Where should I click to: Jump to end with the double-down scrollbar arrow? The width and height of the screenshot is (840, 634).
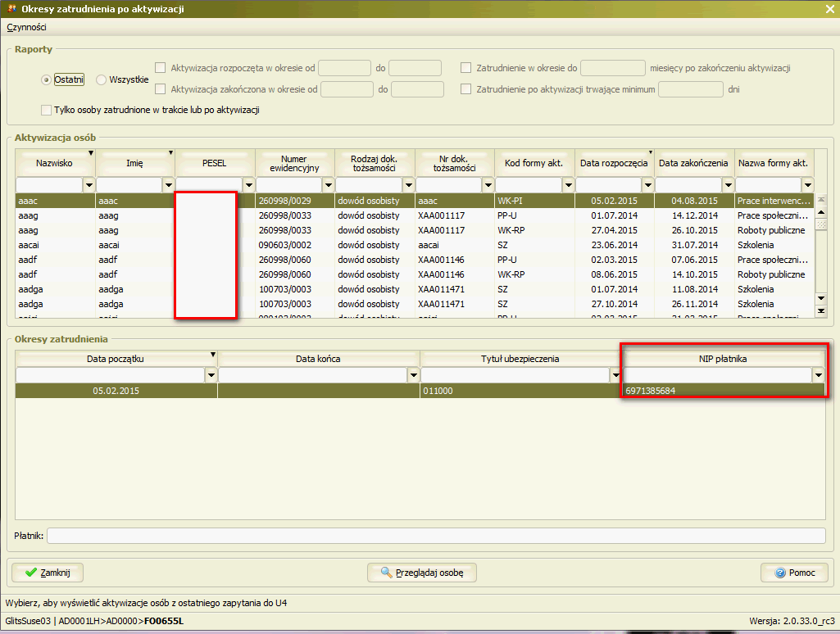pyautogui.click(x=820, y=310)
